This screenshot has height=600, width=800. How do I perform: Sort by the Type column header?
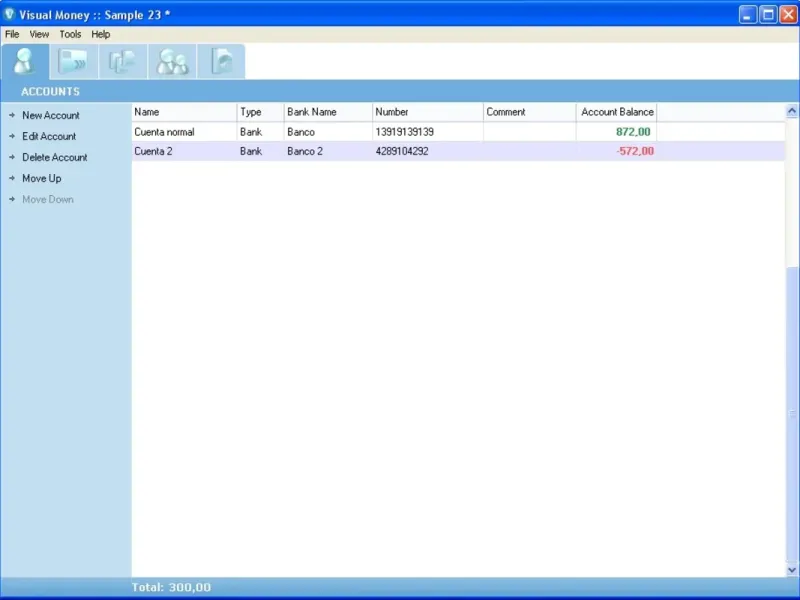[260, 112]
